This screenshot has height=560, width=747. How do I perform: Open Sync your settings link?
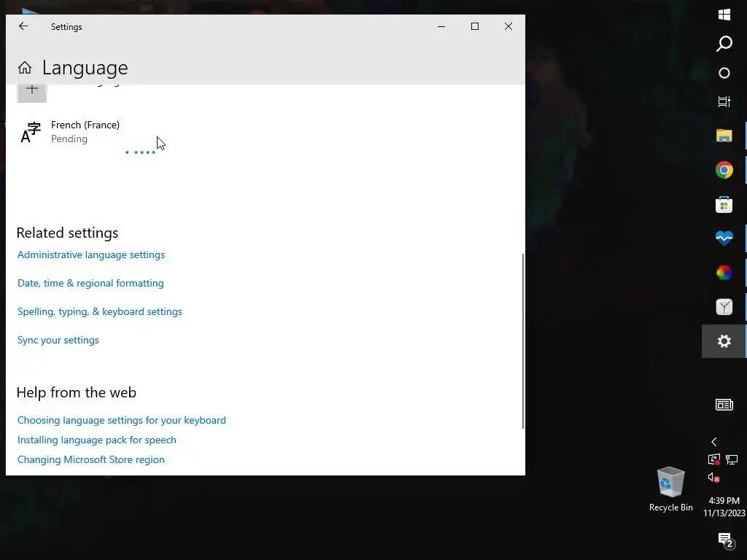[58, 340]
